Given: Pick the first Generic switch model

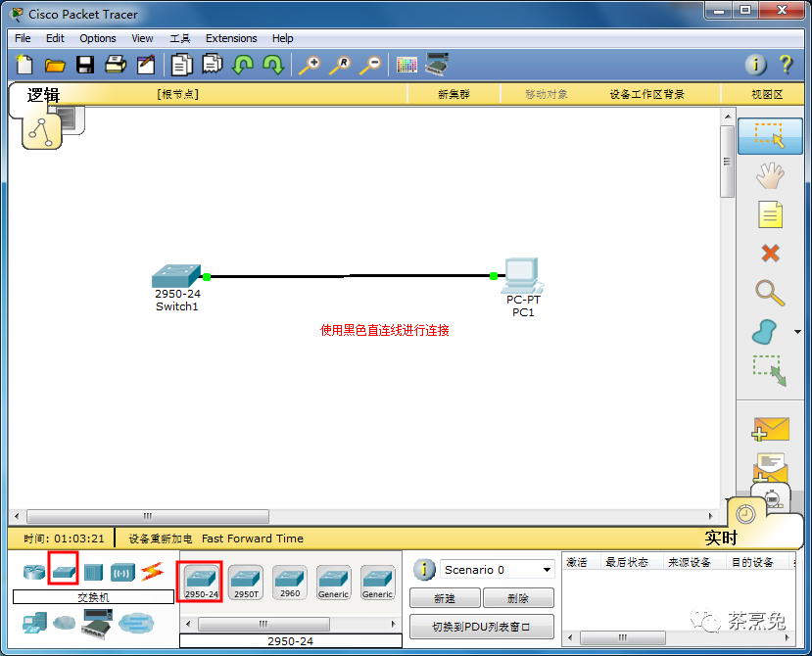Looking at the screenshot, I should [x=333, y=582].
